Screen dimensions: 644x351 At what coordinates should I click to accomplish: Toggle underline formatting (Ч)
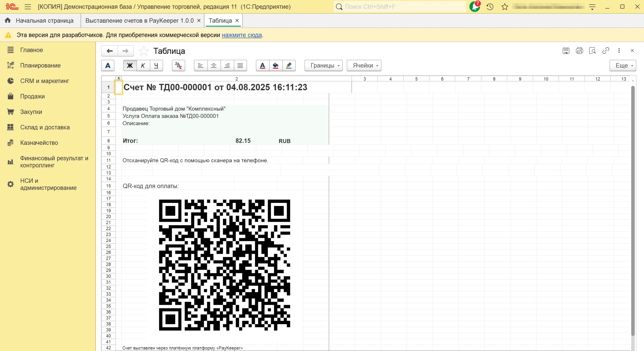point(156,66)
